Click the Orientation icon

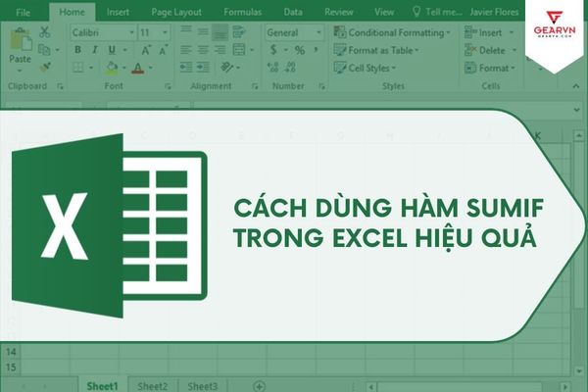pyautogui.click(x=226, y=68)
